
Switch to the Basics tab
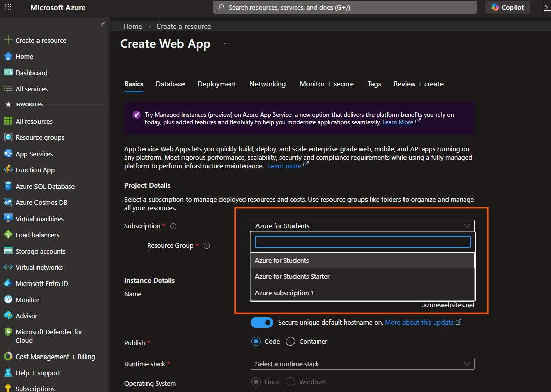pos(134,84)
